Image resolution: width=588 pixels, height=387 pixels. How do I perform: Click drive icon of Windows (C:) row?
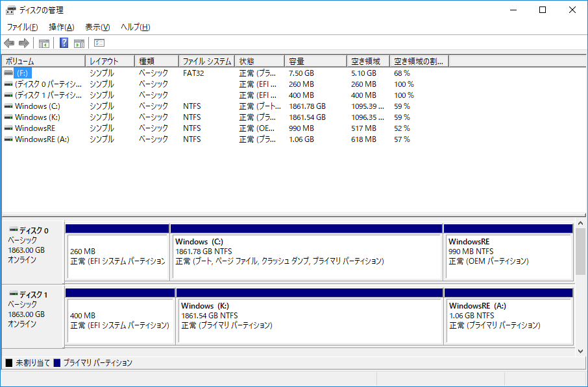point(8,106)
